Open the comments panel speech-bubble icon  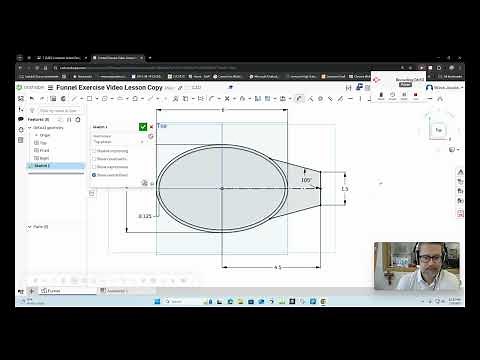pos(21,119)
